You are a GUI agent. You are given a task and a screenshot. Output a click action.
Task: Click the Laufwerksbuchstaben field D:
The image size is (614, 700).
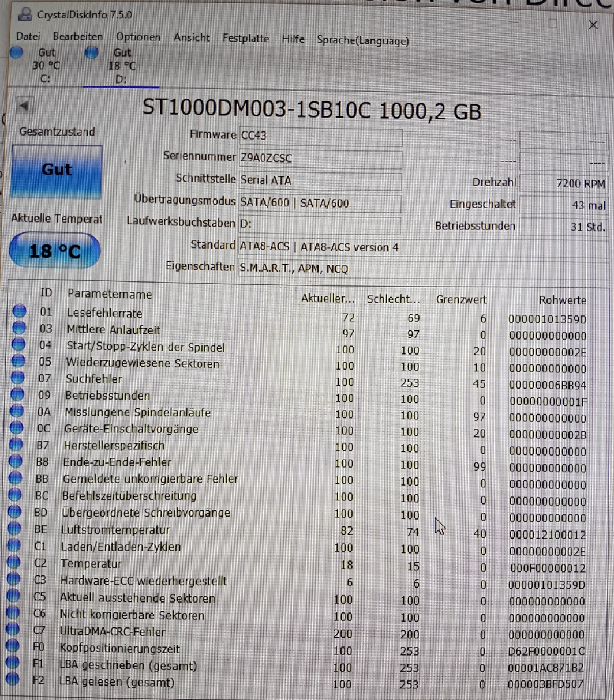320,224
